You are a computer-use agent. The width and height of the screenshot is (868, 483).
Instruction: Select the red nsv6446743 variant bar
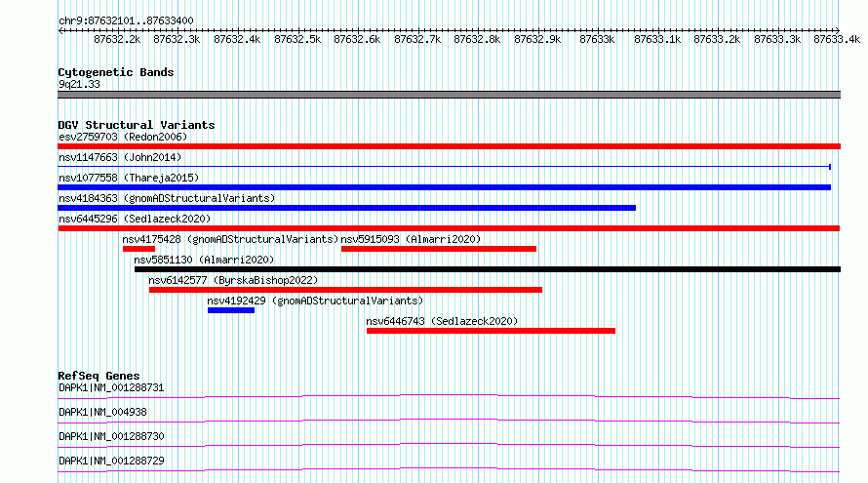pyautogui.click(x=491, y=331)
